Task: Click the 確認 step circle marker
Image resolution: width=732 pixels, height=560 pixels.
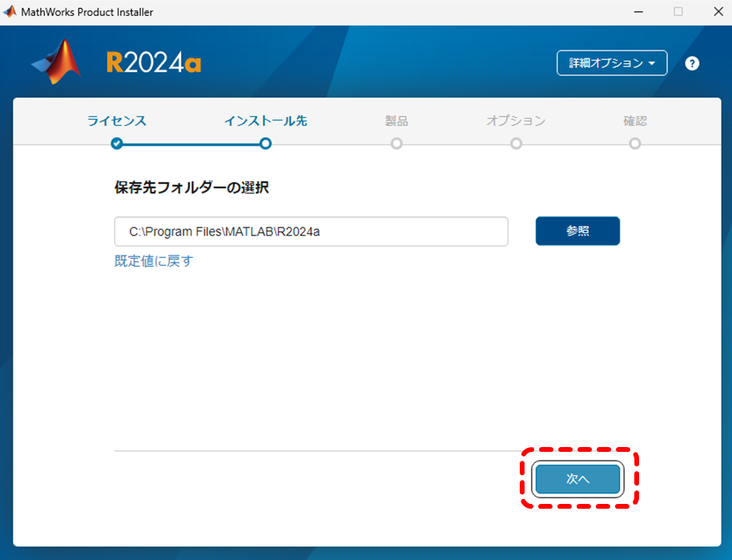Action: (x=635, y=143)
